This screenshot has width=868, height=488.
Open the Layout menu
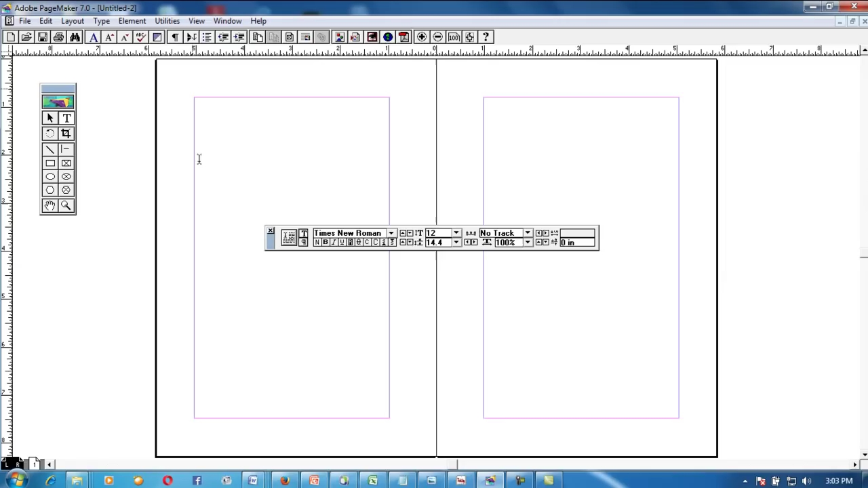click(x=73, y=21)
